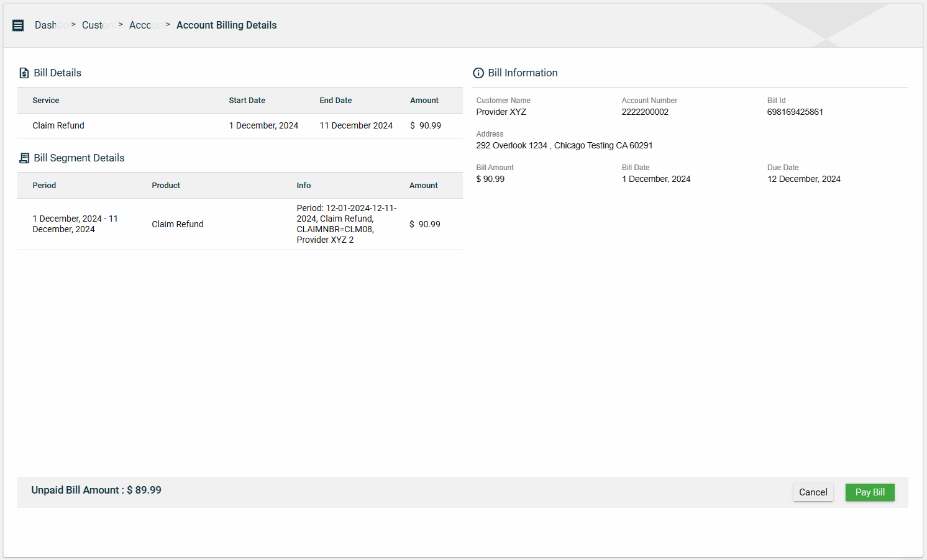Go to Dashboard breadcrumb link
The width and height of the screenshot is (927, 560).
(x=50, y=25)
